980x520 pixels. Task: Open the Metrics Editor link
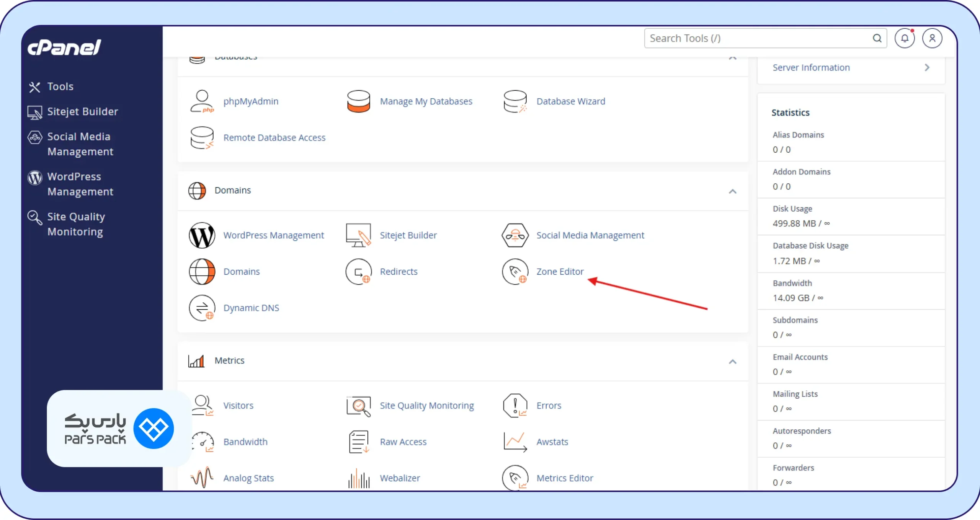565,478
